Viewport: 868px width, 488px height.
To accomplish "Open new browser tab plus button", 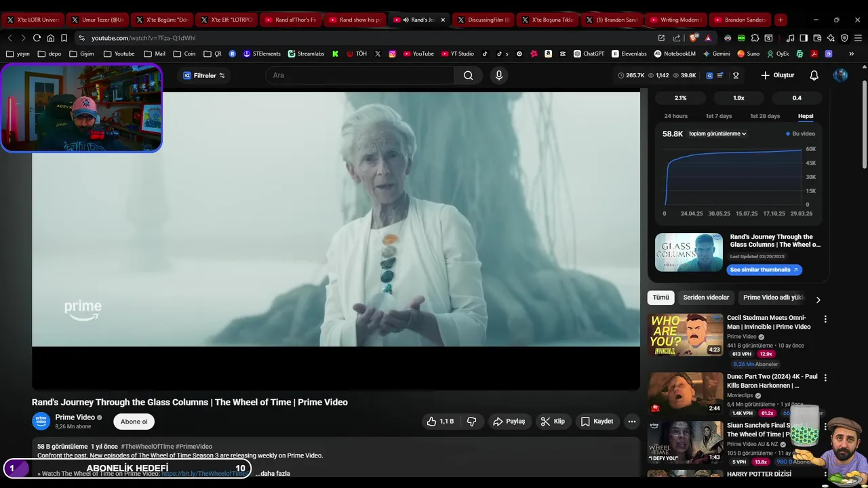I will pos(781,20).
